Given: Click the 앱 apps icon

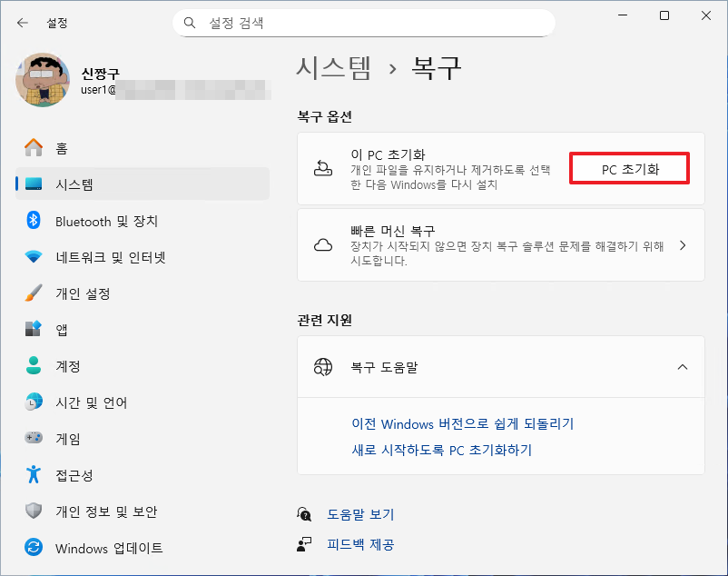Looking at the screenshot, I should 34,329.
